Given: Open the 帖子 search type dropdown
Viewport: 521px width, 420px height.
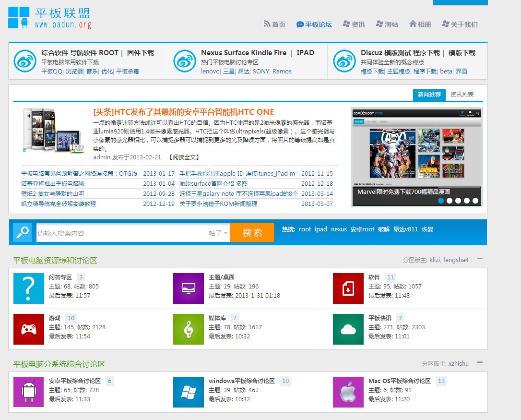Looking at the screenshot, I should pyautogui.click(x=218, y=233).
